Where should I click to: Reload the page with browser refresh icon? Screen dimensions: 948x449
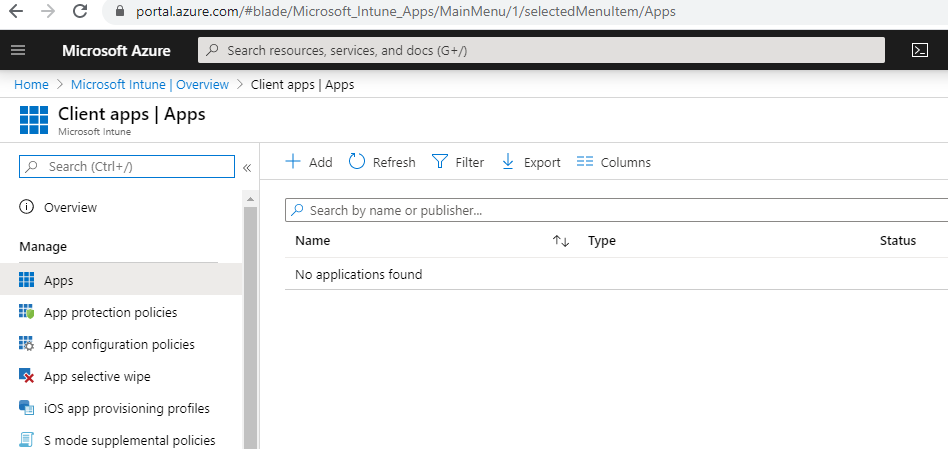pyautogui.click(x=80, y=11)
